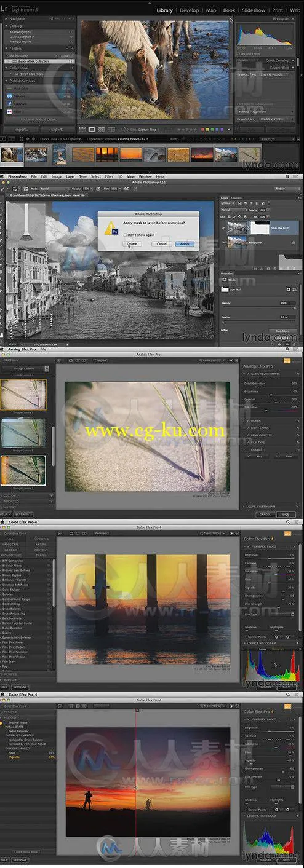Open File menu of Analog Efex Pro

(x=43, y=349)
